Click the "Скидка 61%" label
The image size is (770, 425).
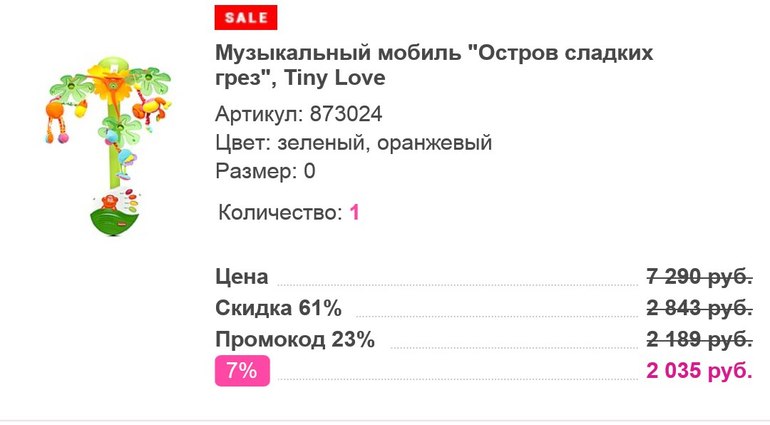coord(278,307)
